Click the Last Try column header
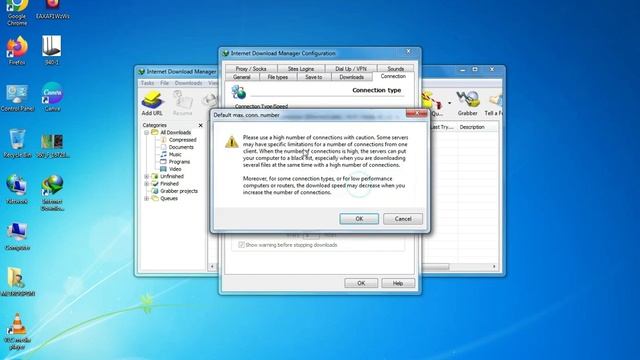 pyautogui.click(x=443, y=127)
